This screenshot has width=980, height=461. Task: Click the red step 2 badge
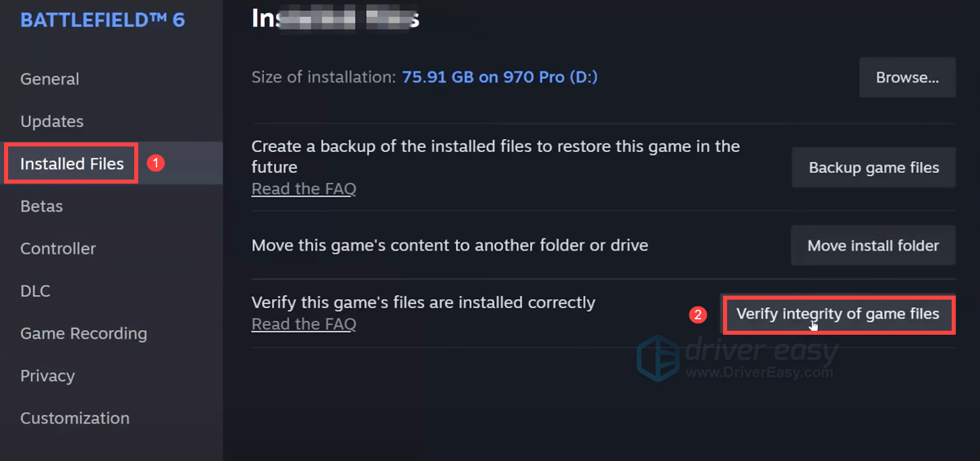coord(699,315)
